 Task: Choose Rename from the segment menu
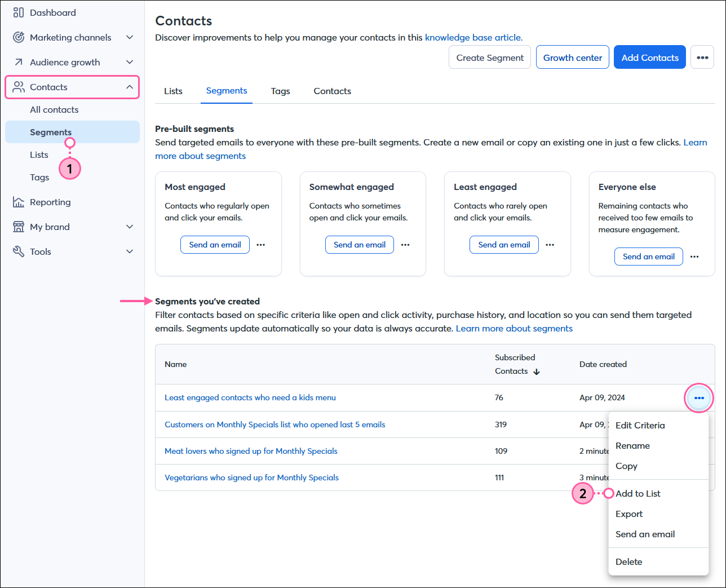[658, 446]
